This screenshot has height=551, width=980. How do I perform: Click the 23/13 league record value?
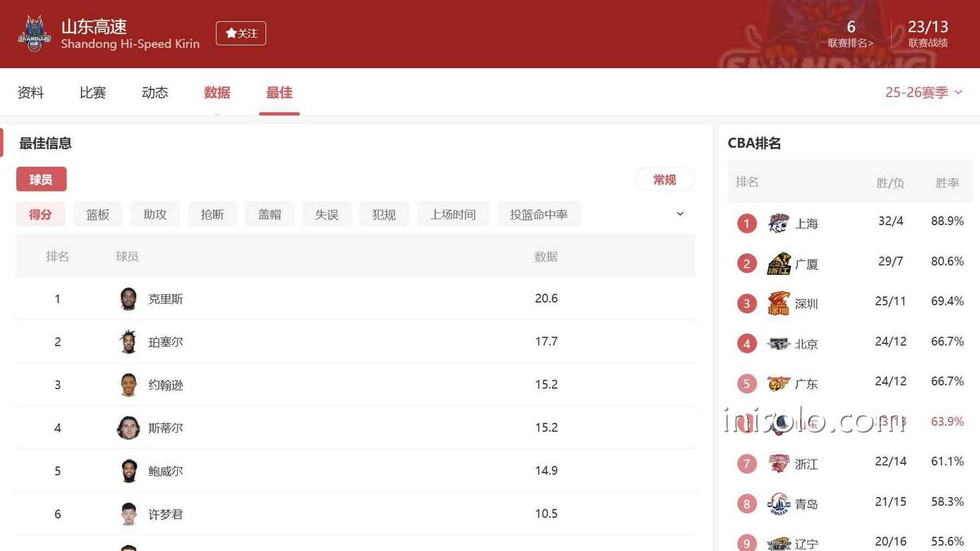pyautogui.click(x=927, y=27)
